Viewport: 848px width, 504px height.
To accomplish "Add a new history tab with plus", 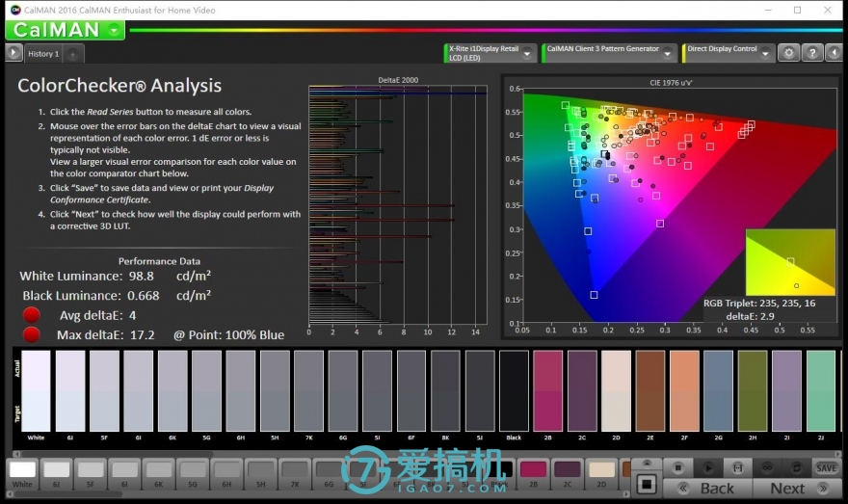I will [73, 54].
